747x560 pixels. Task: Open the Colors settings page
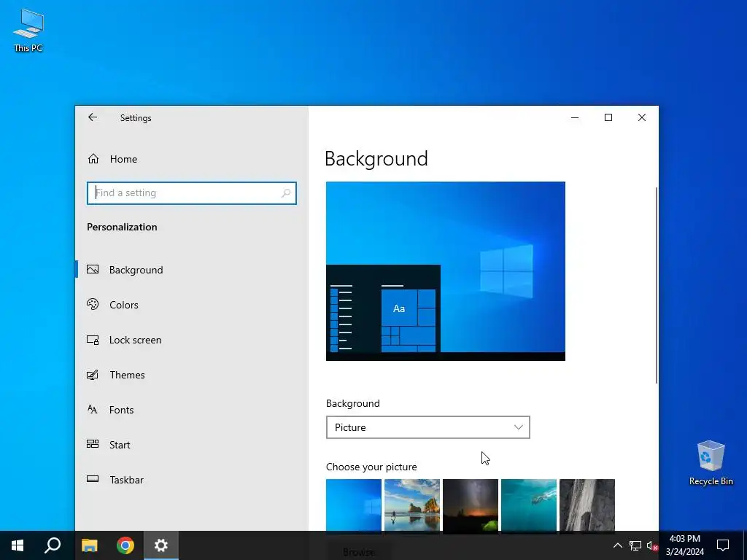click(x=192, y=305)
